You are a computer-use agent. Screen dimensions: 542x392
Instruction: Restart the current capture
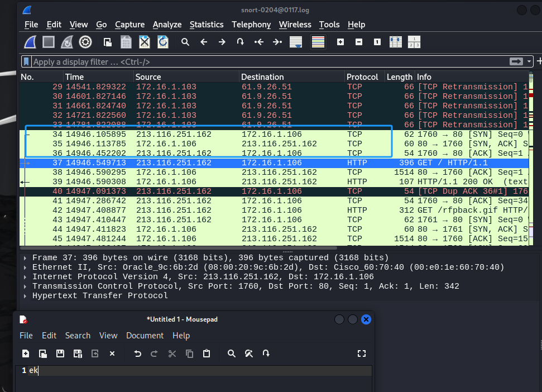click(67, 42)
